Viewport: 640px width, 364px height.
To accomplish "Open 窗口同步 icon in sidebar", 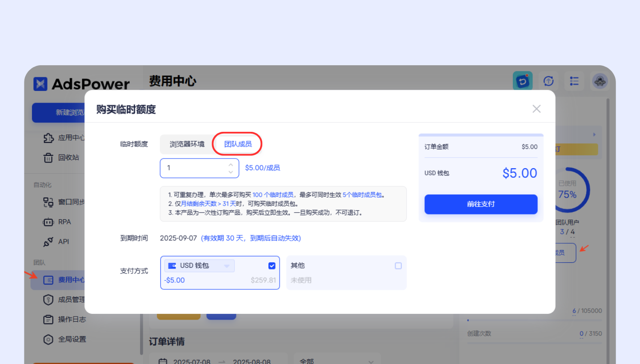I will 48,202.
